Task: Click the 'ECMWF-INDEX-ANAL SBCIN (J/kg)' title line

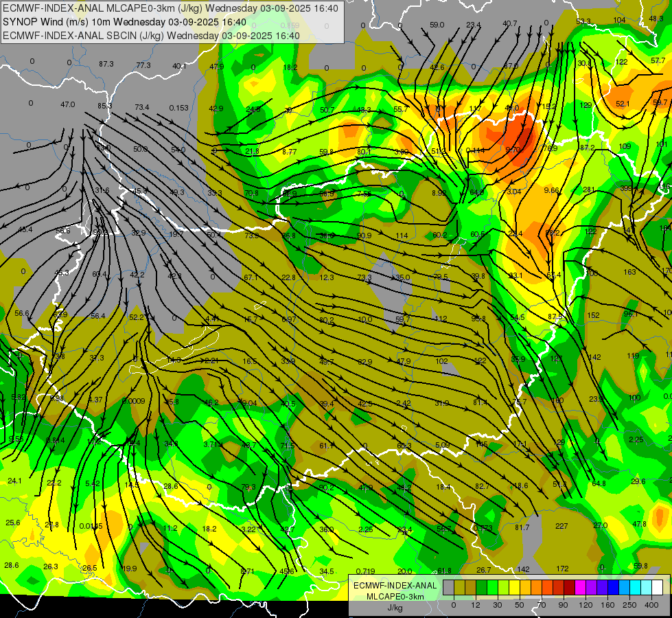Action: [84, 36]
